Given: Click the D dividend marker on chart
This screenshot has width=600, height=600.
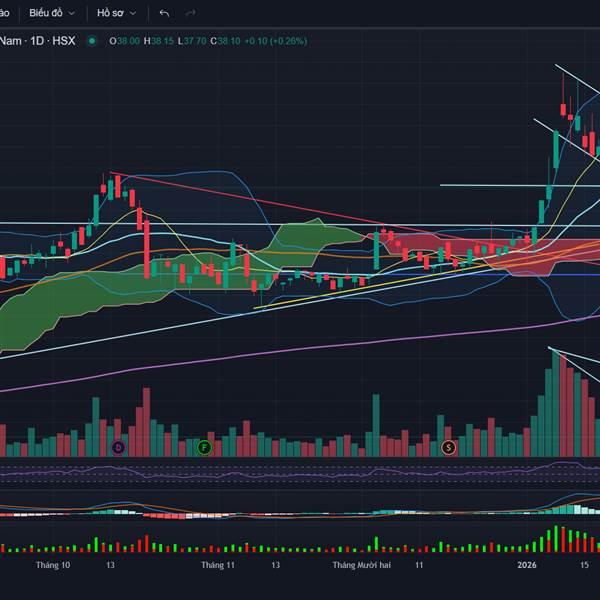Looking at the screenshot, I should click(x=118, y=447).
